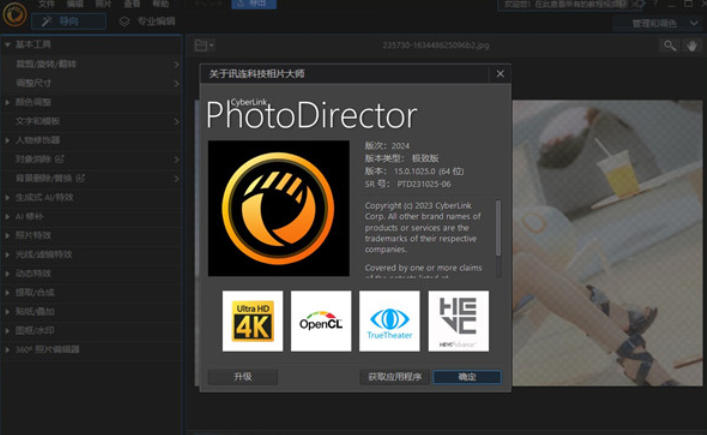Viewport: 707px width, 435px height.
Task: Click the OpenCL badge
Action: [x=321, y=321]
